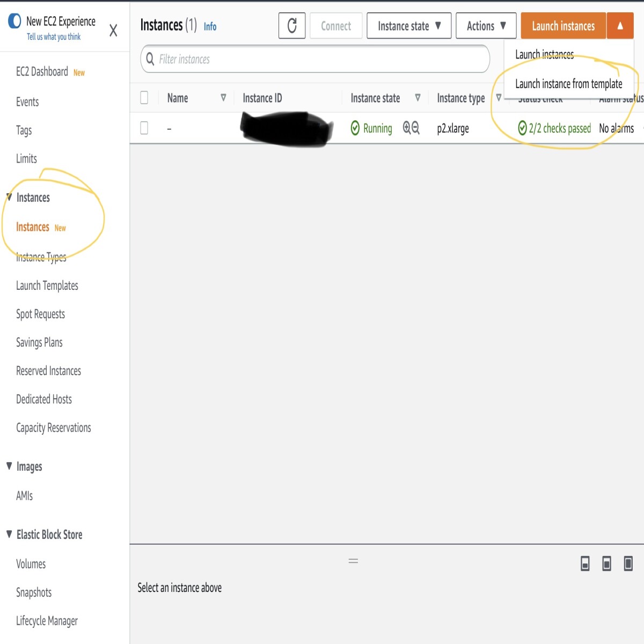The image size is (644, 644).
Task: Open the Instance state dropdown
Action: (409, 26)
